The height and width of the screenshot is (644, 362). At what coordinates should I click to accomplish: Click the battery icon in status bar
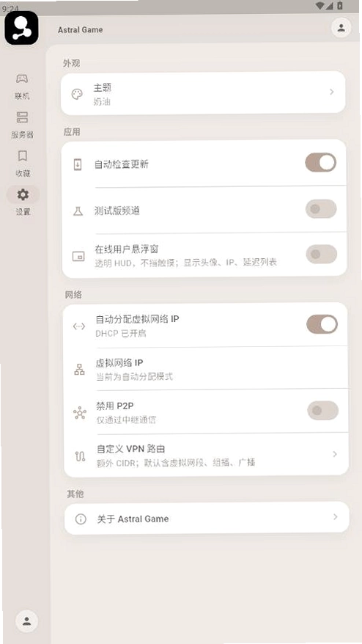340,5
